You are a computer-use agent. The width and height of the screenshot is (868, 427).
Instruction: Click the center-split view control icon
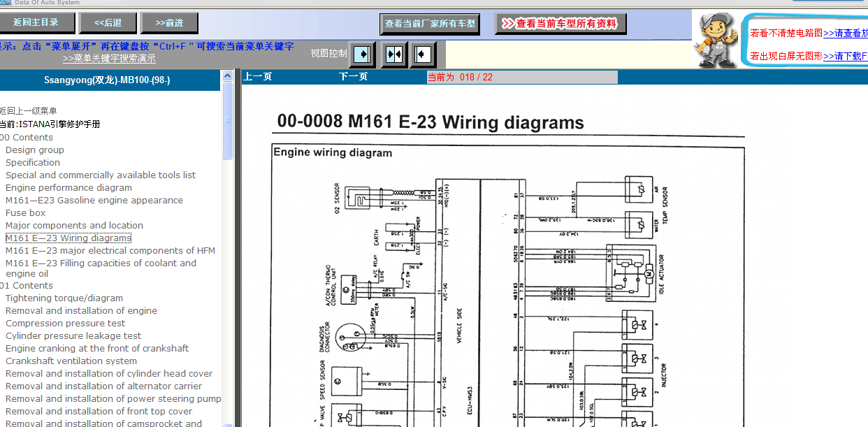(x=394, y=54)
